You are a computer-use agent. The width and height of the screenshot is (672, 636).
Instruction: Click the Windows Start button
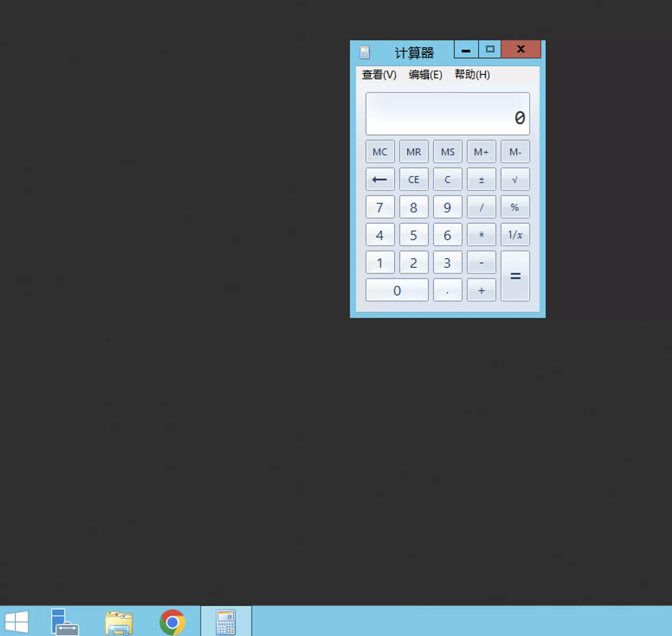16,622
